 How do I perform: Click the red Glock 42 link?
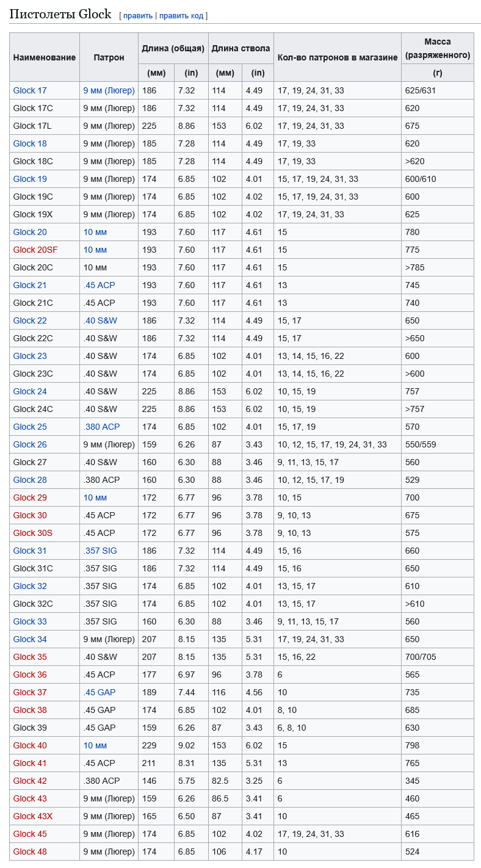tap(30, 781)
